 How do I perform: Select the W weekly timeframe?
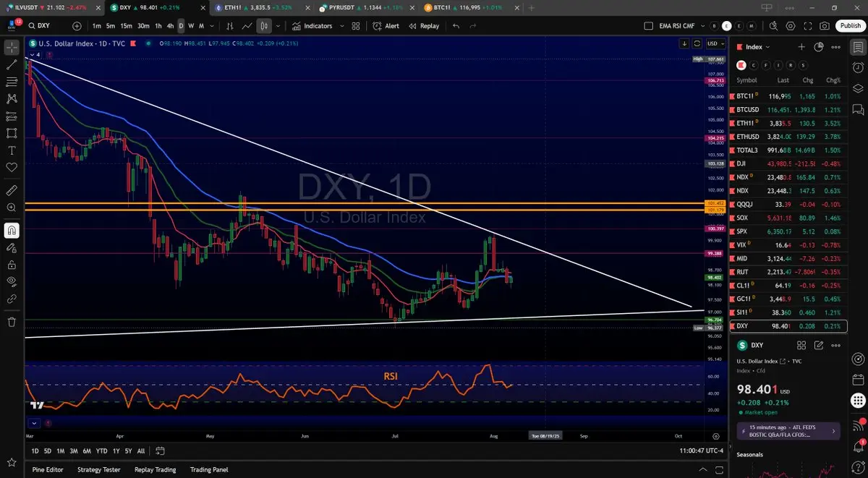[x=191, y=25]
